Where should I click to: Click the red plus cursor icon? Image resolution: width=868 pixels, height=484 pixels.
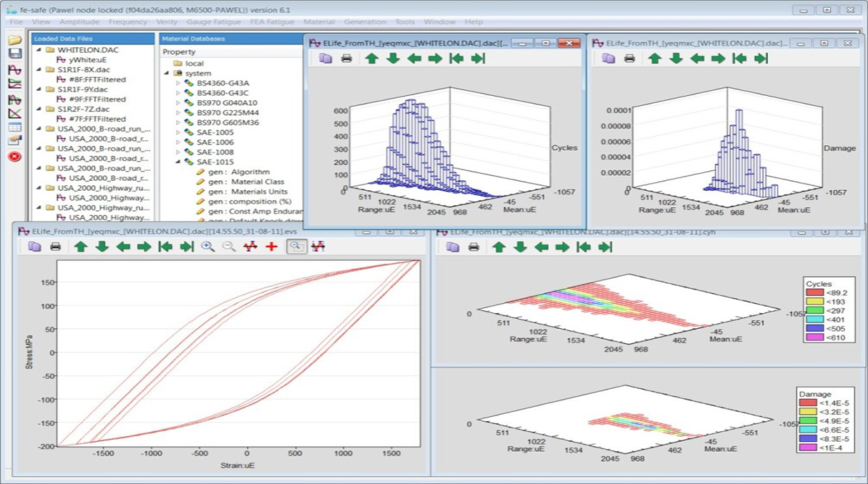pos(271,247)
